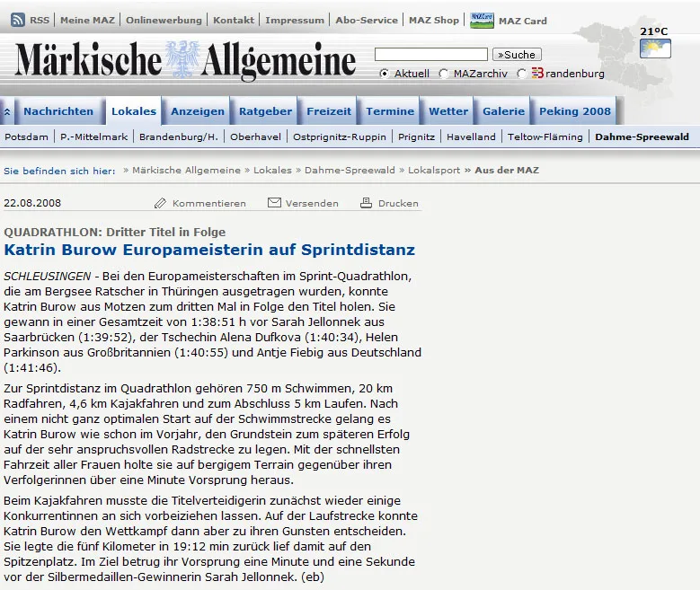Open the Wetter tab
Screen dimensions: 700x590
448,111
